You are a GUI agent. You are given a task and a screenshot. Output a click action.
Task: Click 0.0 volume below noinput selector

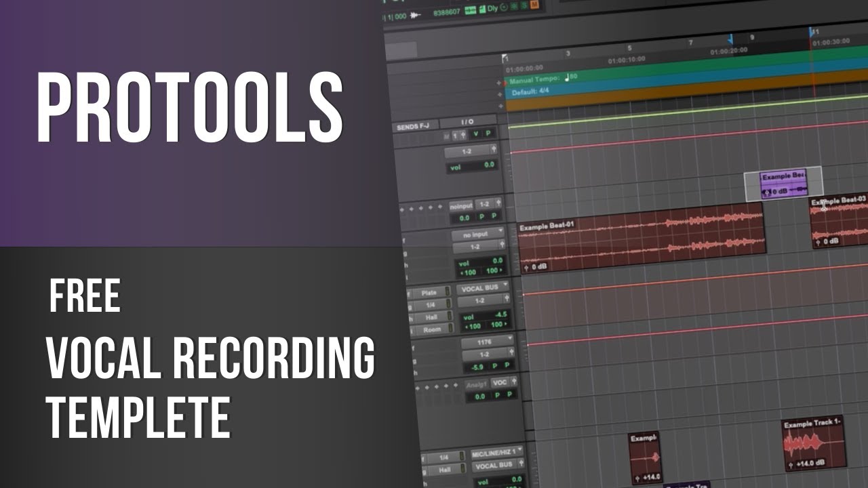(x=465, y=218)
